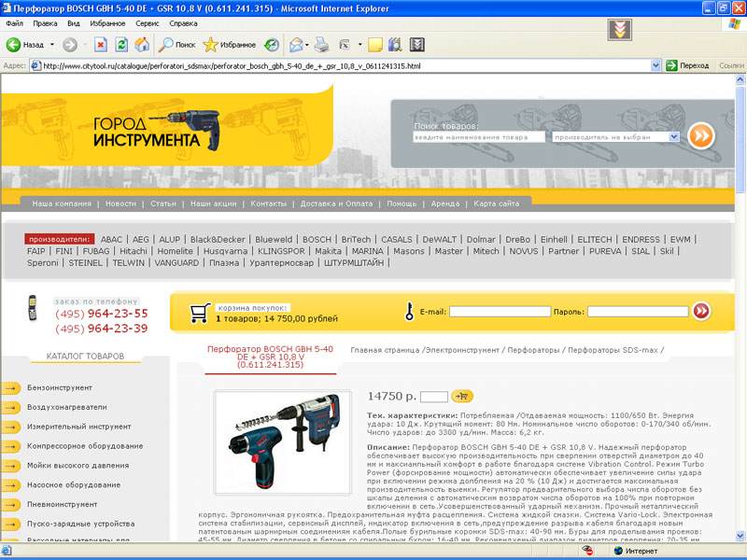Open History/media clock icon in toolbar
This screenshot has width=747, height=560.
[272, 45]
